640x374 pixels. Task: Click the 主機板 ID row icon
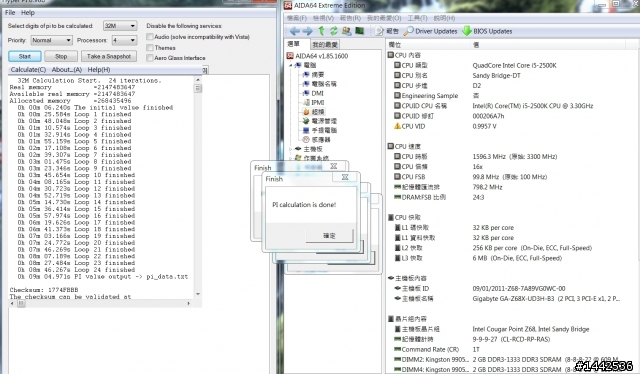397,288
